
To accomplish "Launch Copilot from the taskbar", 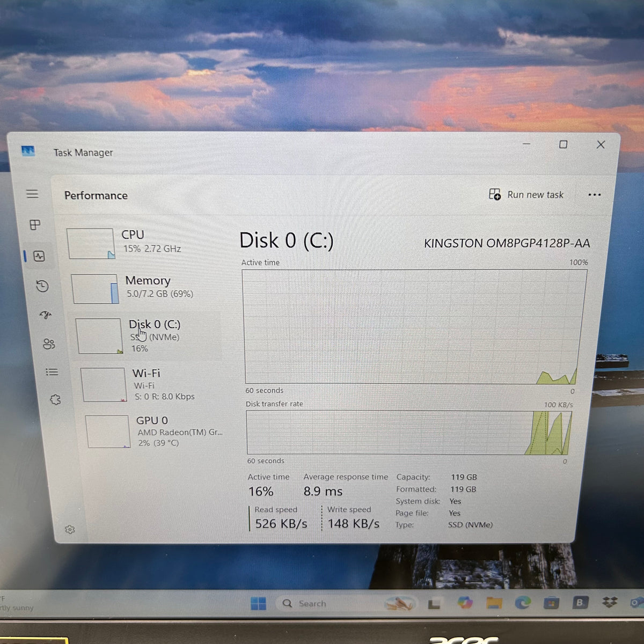I will coord(465,603).
